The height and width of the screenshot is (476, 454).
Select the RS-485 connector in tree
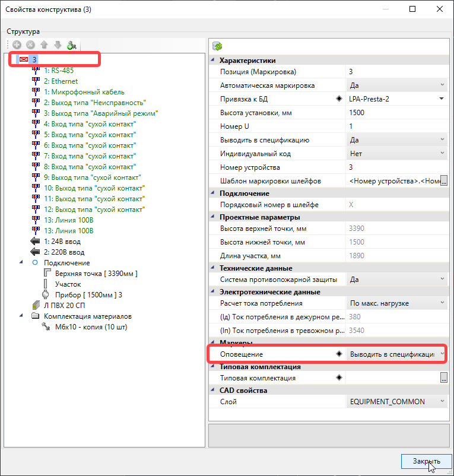58,70
